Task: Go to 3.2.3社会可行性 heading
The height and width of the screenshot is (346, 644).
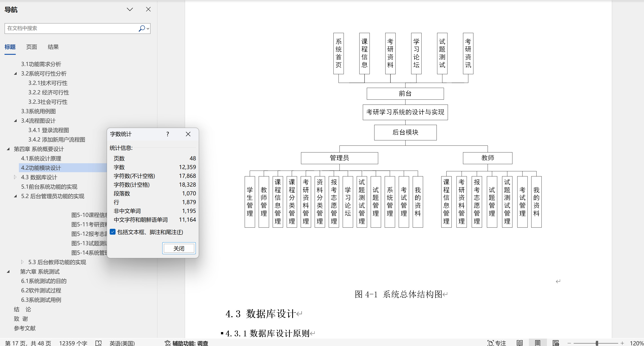Action: point(48,102)
